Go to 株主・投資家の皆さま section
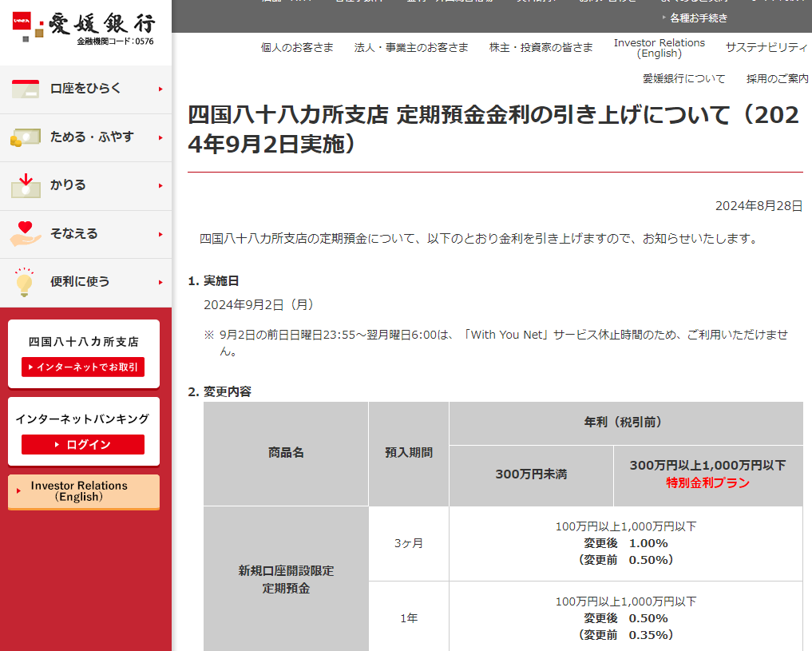Screen dimensions: 812x651 click(541, 48)
